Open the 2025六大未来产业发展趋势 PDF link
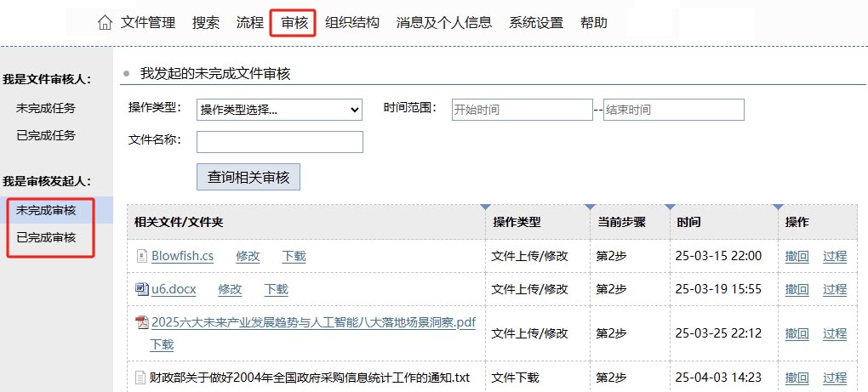Image resolution: width=868 pixels, height=392 pixels. (313, 322)
